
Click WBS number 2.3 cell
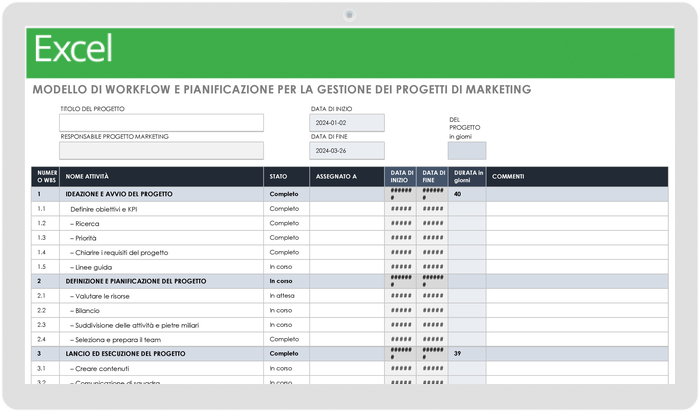tap(46, 325)
